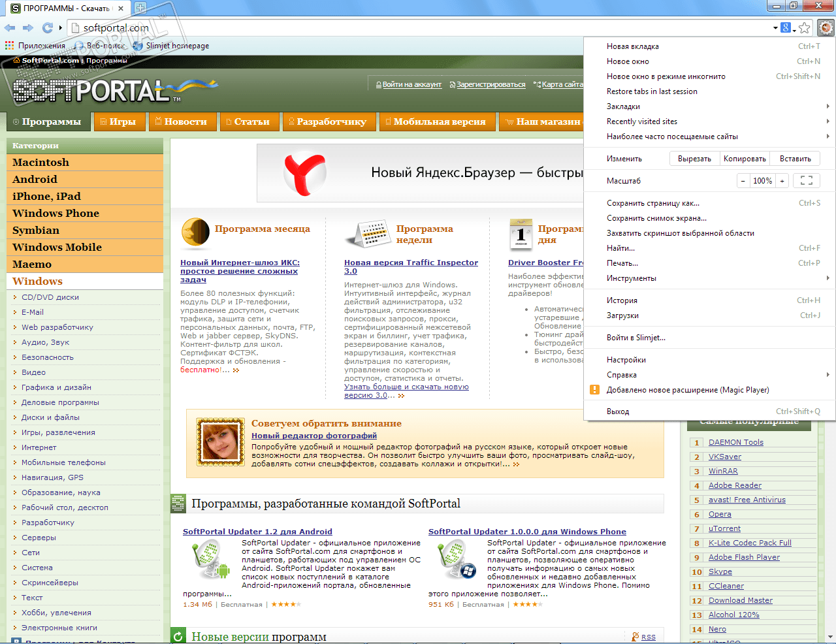Choose Выход to quit the browser
Image resolution: width=836 pixels, height=644 pixels.
point(709,411)
